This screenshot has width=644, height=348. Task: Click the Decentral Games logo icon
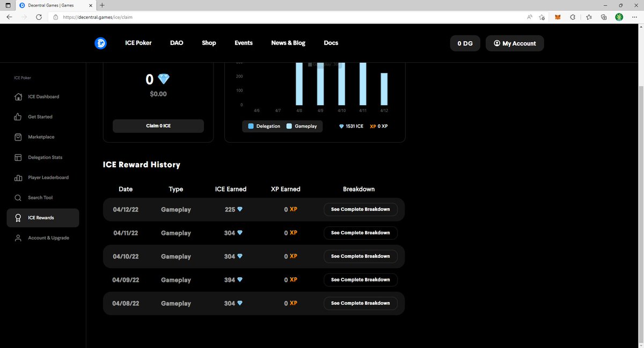pyautogui.click(x=100, y=43)
